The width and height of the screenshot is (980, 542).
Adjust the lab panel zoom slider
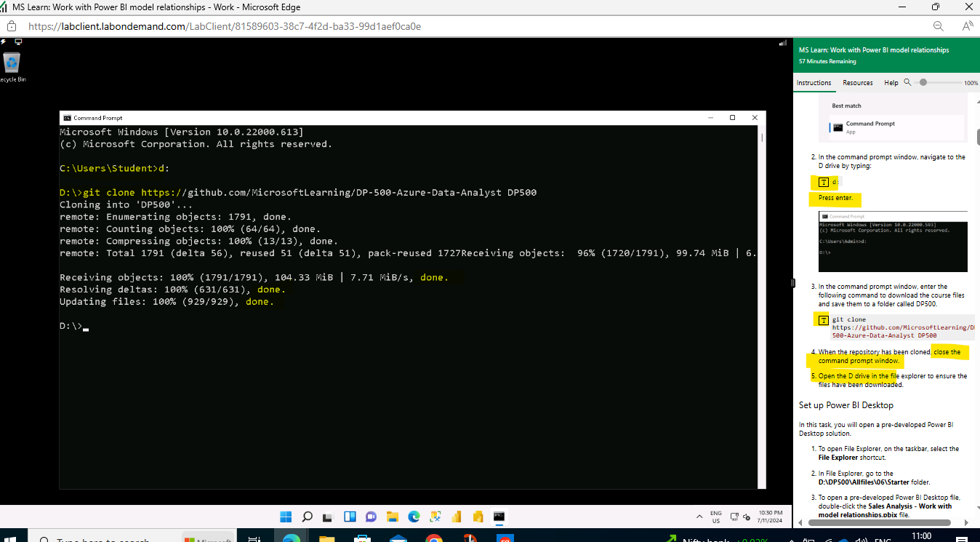coord(923,82)
